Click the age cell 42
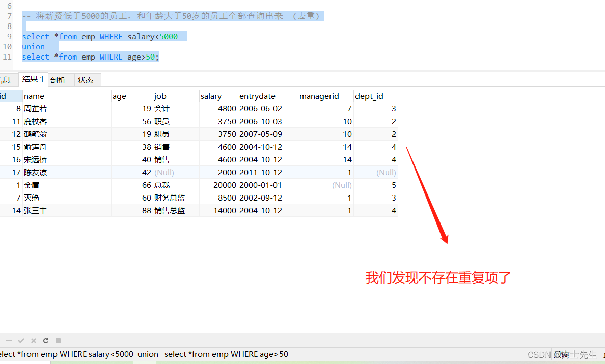Screen dimensions: 605x364 pyautogui.click(x=132, y=173)
